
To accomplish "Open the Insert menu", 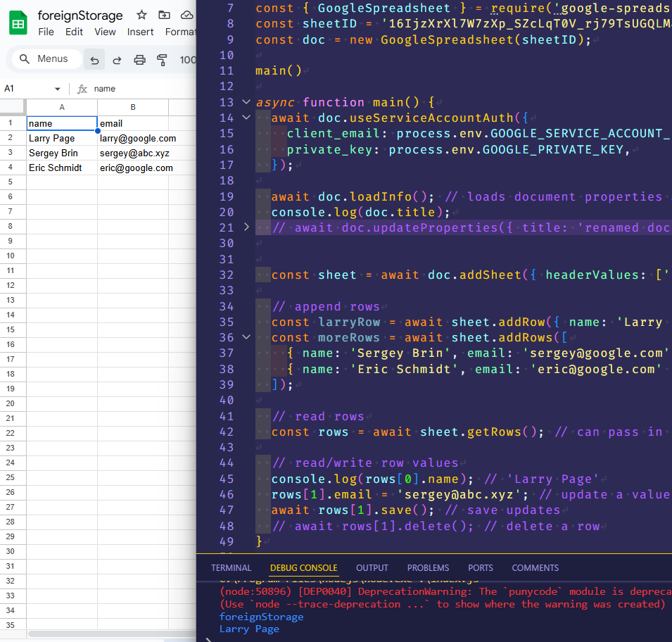I will [x=140, y=32].
